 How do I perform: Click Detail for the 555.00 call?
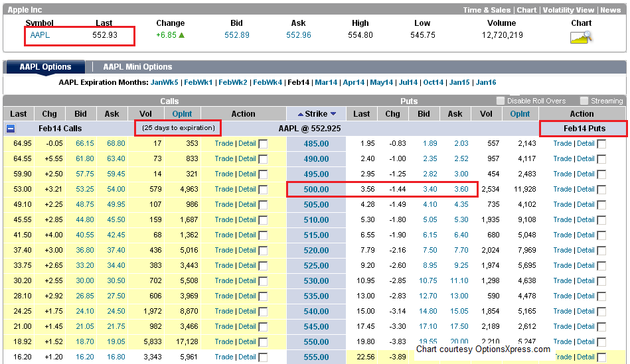(x=247, y=357)
